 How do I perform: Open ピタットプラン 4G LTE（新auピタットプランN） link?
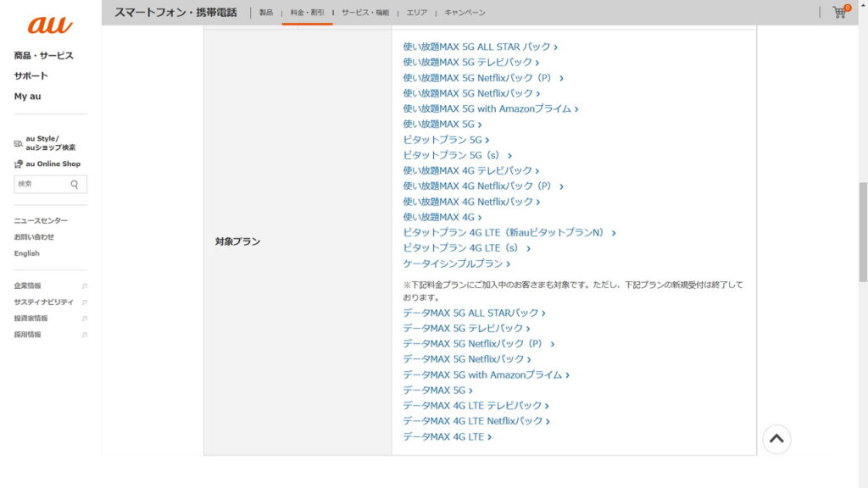coord(509,233)
